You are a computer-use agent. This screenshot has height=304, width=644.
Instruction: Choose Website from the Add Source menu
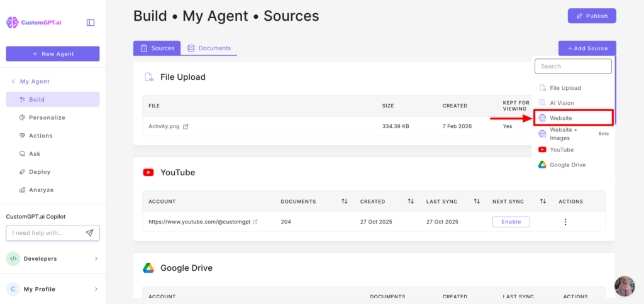(561, 118)
